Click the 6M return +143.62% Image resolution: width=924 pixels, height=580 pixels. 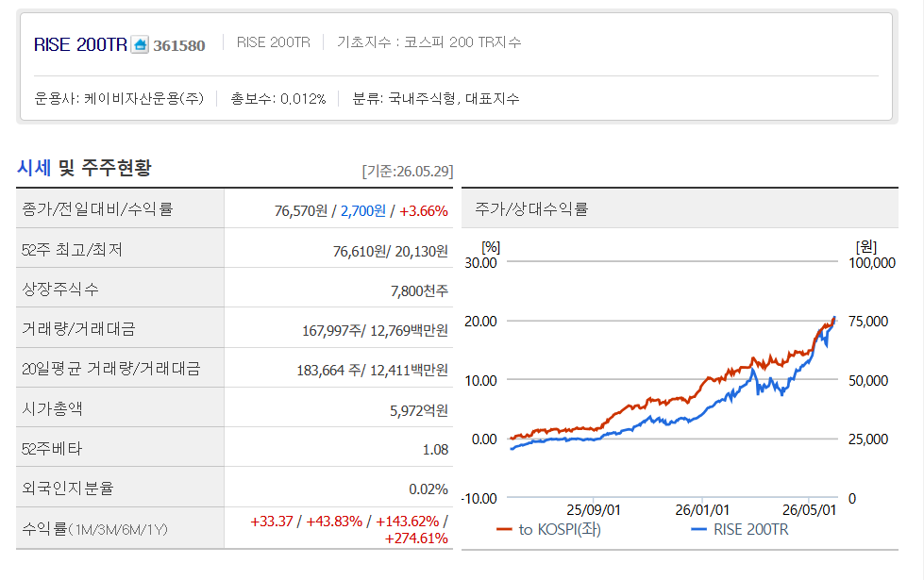[407, 522]
